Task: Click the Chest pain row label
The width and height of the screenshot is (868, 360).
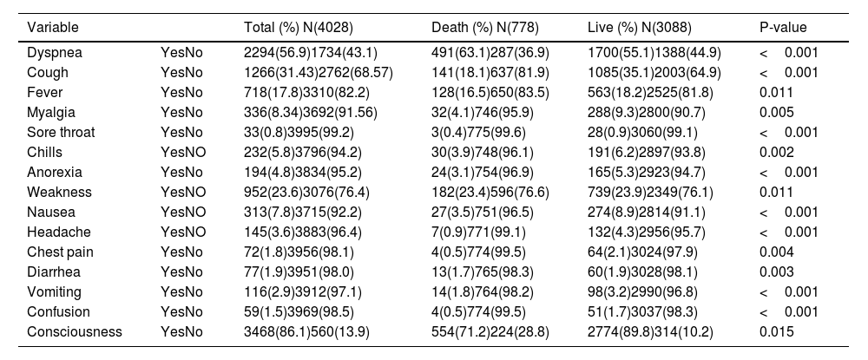Action: pyautogui.click(x=56, y=252)
